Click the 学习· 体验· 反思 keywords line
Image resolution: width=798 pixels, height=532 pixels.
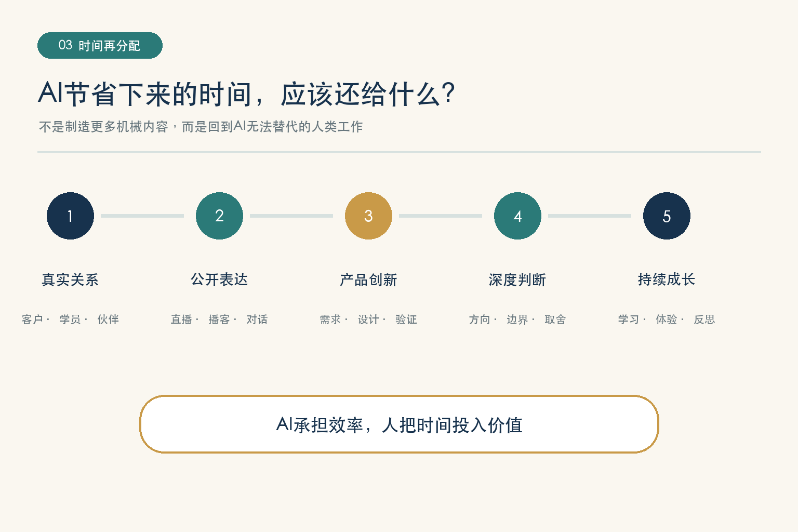click(667, 319)
